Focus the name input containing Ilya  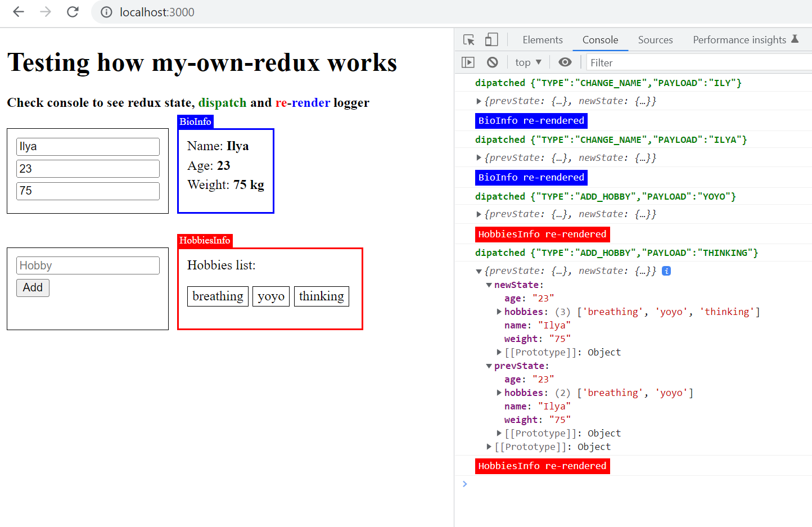pyautogui.click(x=88, y=147)
